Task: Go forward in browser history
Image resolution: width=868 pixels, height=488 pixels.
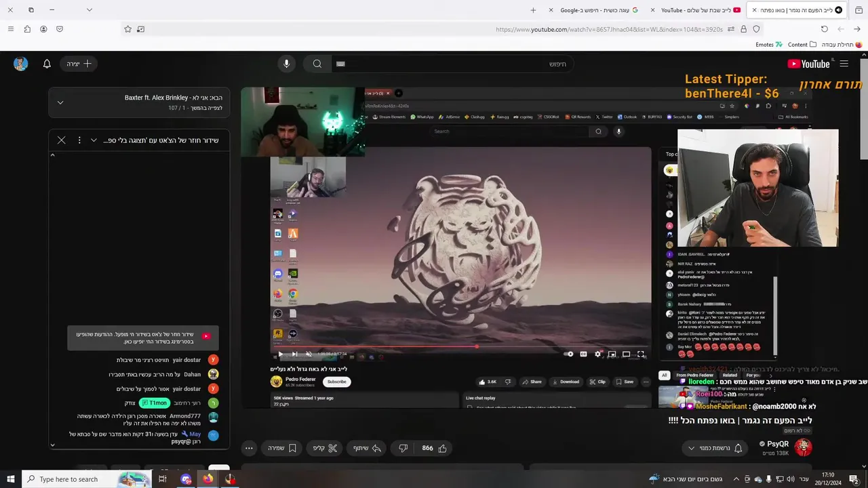Action: click(x=841, y=29)
